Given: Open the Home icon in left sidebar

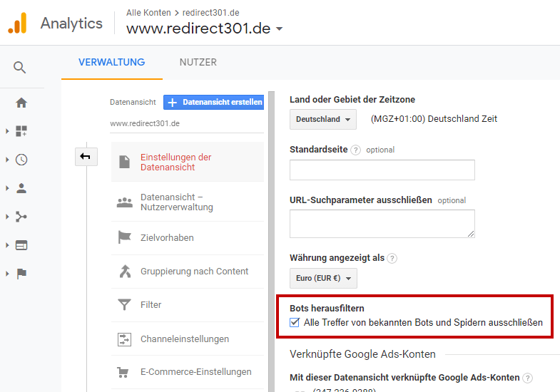Looking at the screenshot, I should click(x=21, y=103).
